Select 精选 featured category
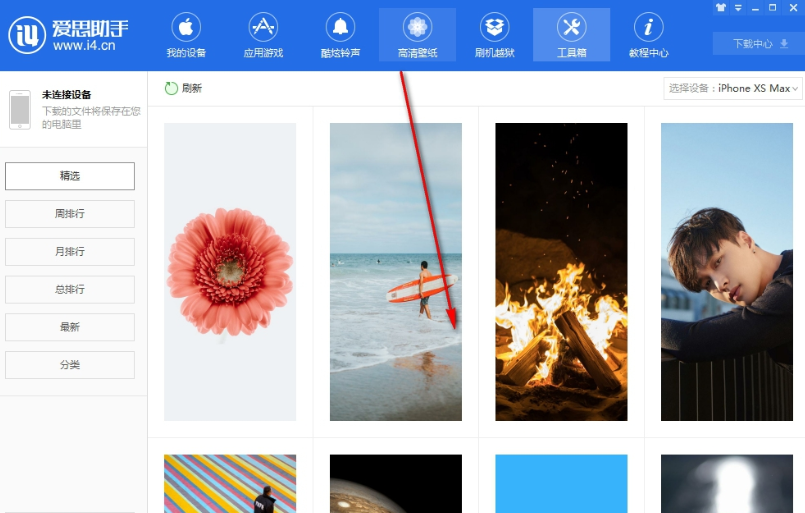Viewport: 805px width, 513px height. (x=70, y=176)
